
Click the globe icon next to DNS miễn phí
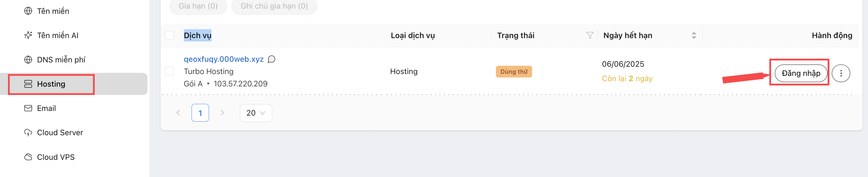coord(28,60)
